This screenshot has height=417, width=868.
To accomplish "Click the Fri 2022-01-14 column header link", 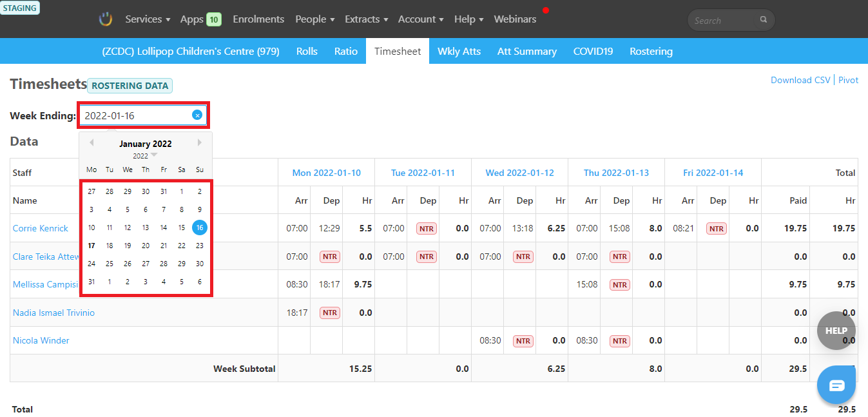I will pos(713,173).
